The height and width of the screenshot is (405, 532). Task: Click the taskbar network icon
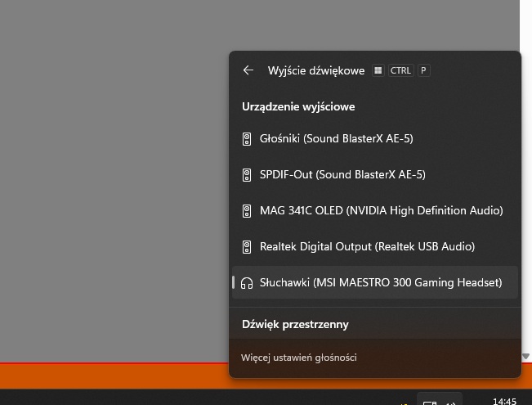[429, 402]
